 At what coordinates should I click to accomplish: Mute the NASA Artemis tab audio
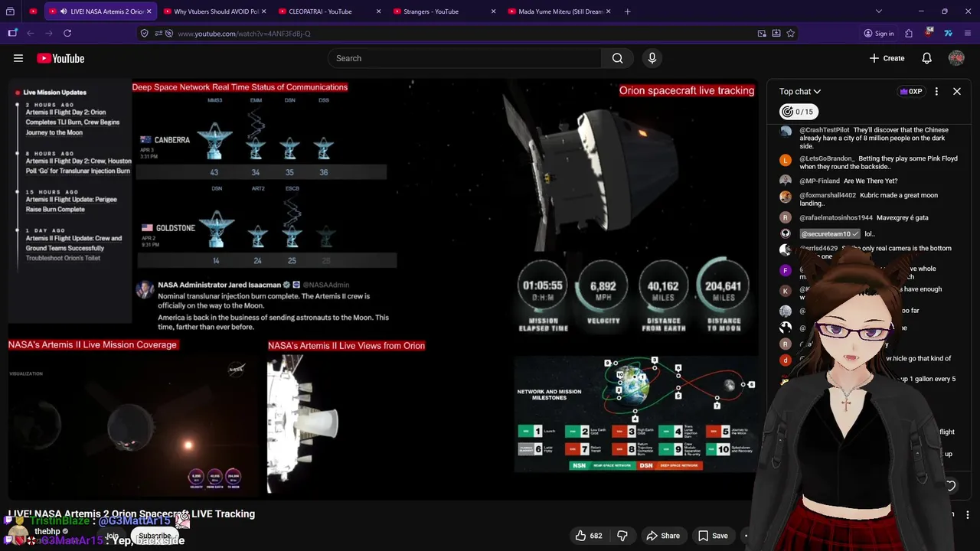coord(64,11)
